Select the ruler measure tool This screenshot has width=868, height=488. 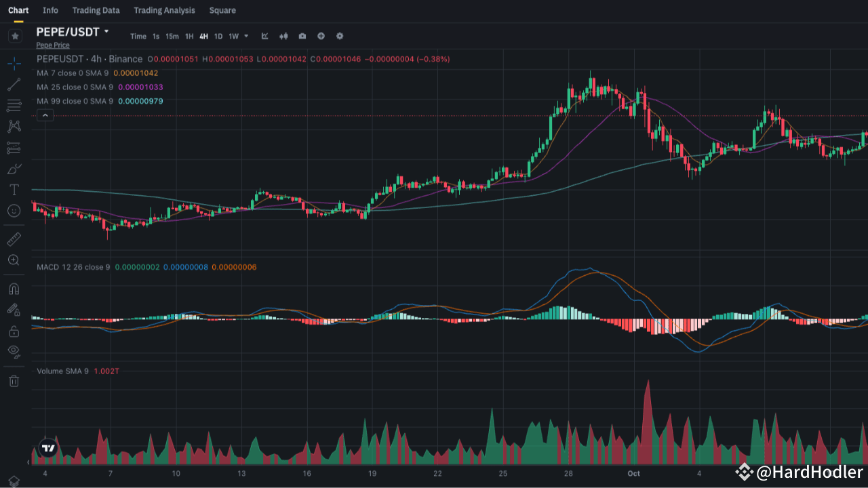point(14,239)
